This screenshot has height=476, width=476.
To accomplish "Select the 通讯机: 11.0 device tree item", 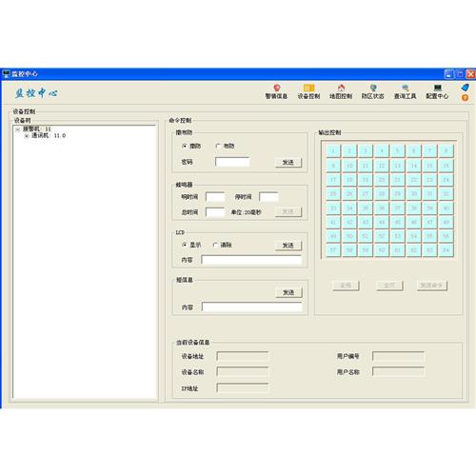I will point(49,135).
